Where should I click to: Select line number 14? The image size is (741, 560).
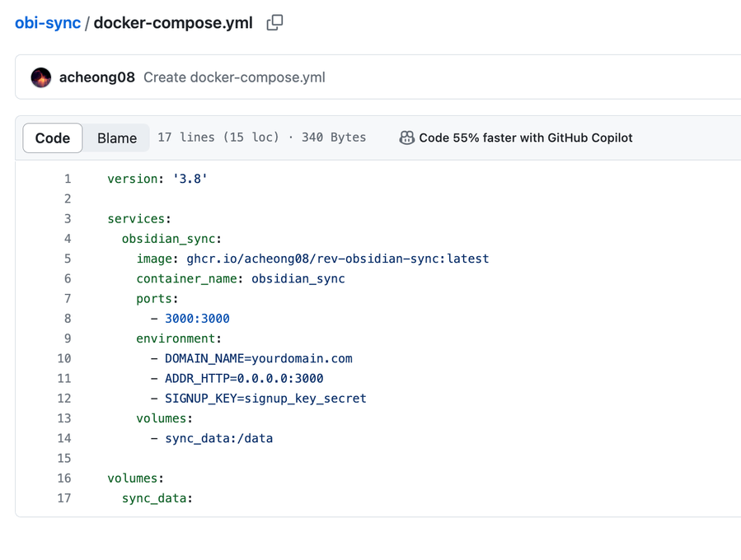[x=64, y=438]
